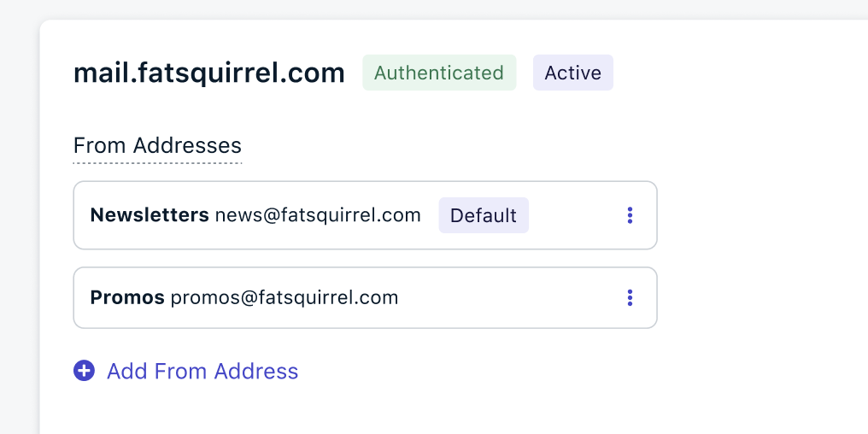Screen dimensions: 868x434
Task: Click empty space in the Promos card
Action: click(509, 298)
